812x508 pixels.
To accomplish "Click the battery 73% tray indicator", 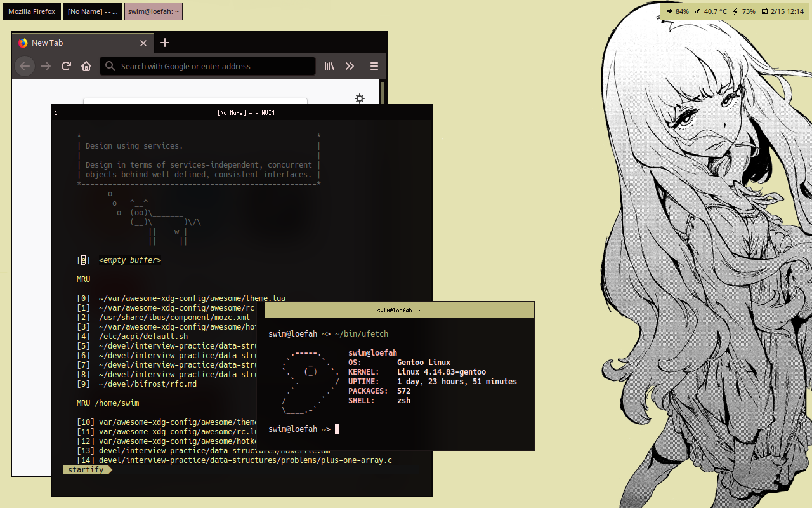I will pos(744,11).
